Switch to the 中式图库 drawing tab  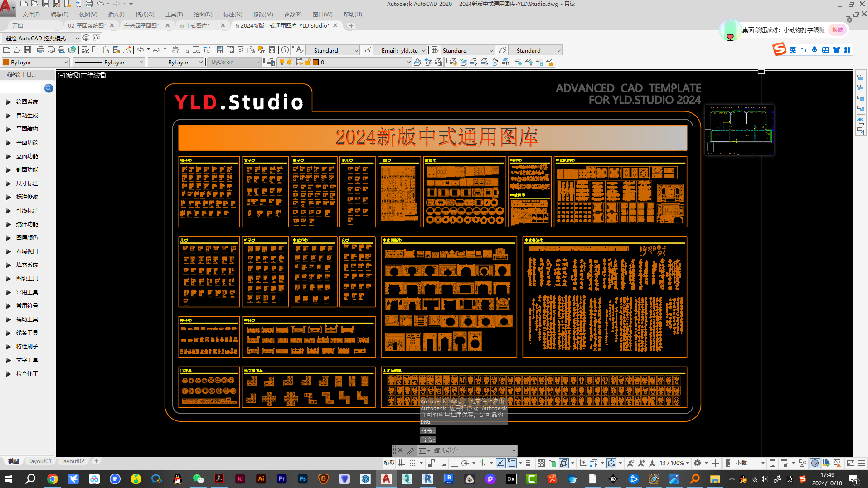[x=198, y=26]
